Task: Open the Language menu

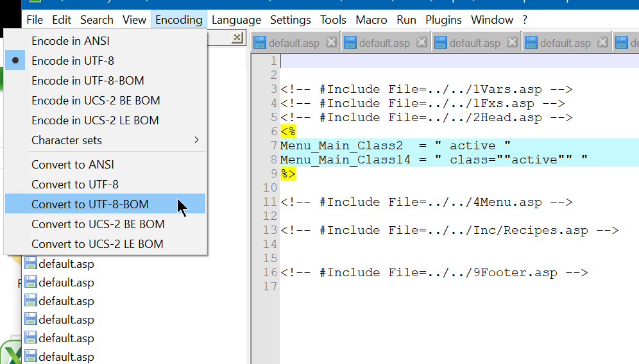Action: click(x=236, y=20)
